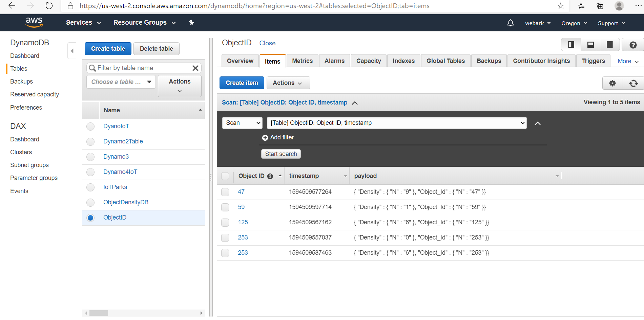Click the Create item button

(242, 83)
